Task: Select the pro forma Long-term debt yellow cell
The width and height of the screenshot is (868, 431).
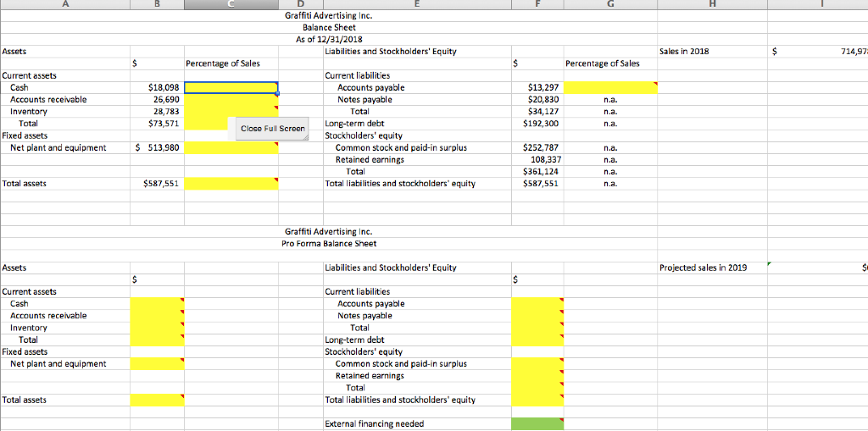Action: coord(538,340)
